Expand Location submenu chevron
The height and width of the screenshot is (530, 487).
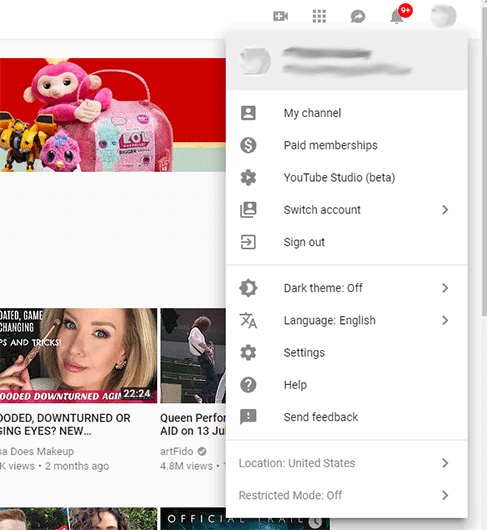coord(445,463)
